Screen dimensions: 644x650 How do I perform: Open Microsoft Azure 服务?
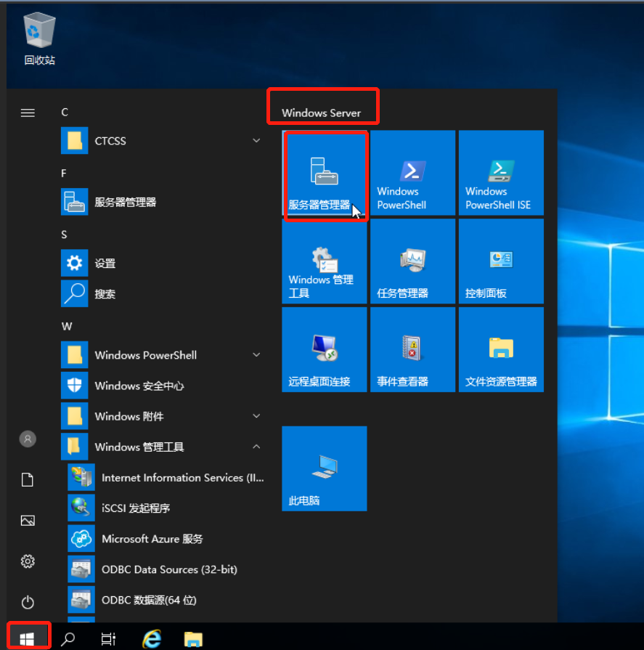coord(166,539)
